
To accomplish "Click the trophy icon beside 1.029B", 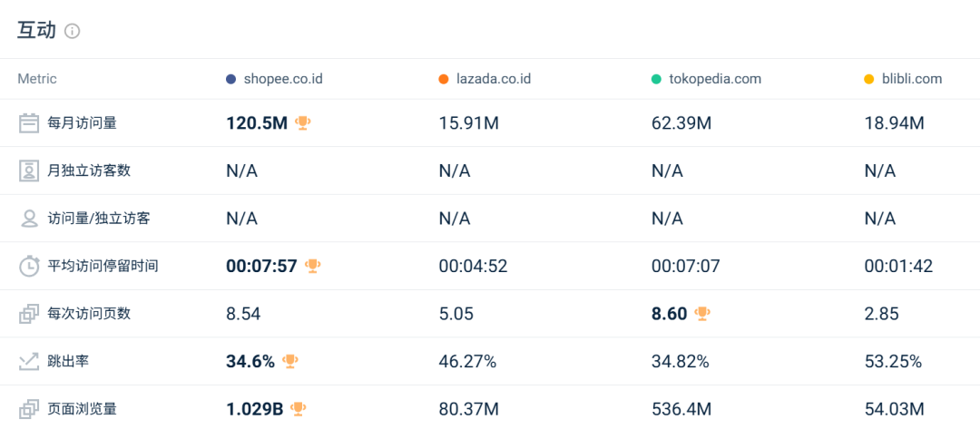I will tap(299, 409).
